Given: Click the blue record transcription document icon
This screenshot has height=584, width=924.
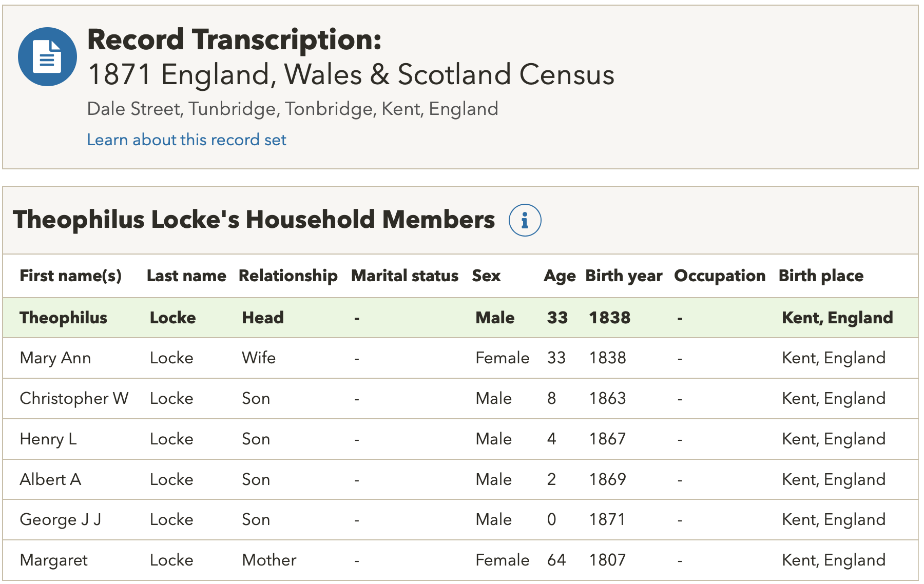Looking at the screenshot, I should click(x=47, y=57).
